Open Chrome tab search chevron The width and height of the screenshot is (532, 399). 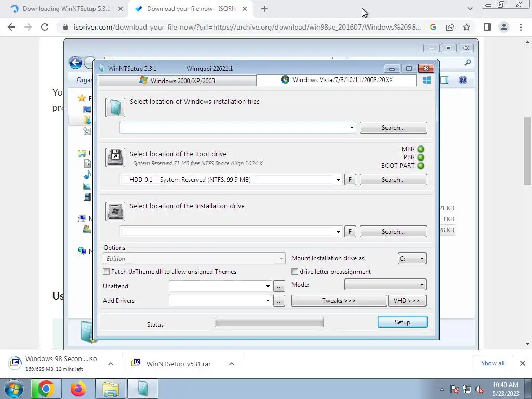(470, 9)
